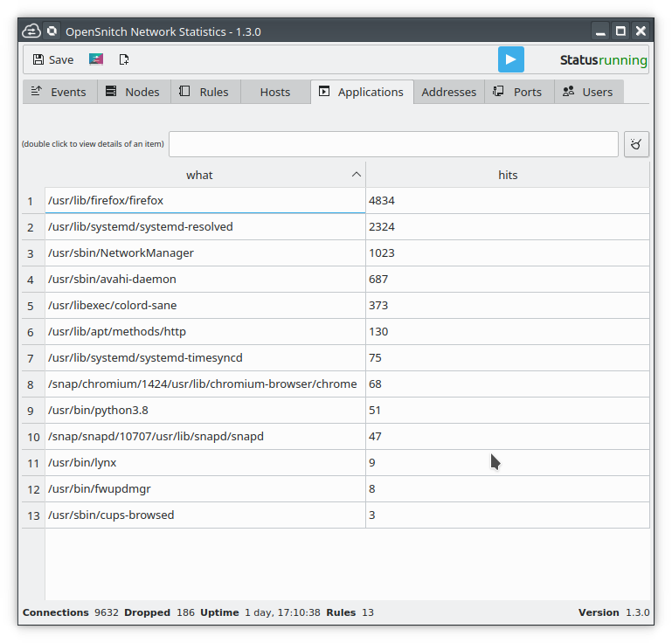Screen dimensions: 672x643
Task: Click the Dropped 186 status entry
Action: point(159,612)
